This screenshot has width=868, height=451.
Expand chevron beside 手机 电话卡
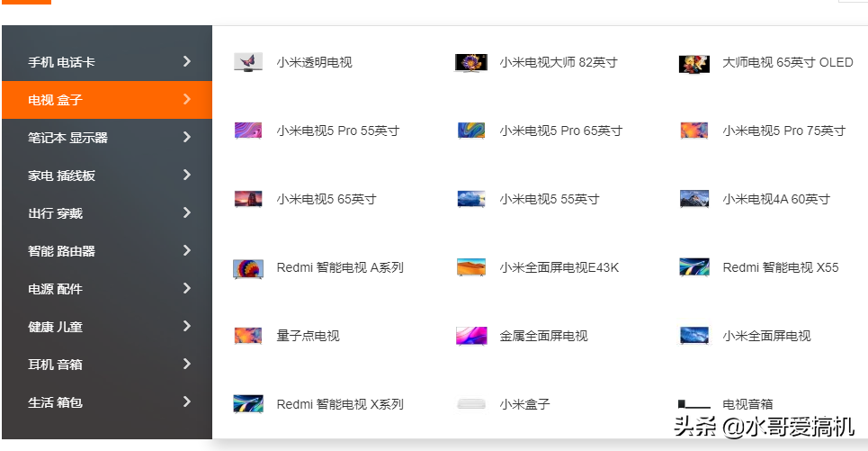pyautogui.click(x=187, y=61)
